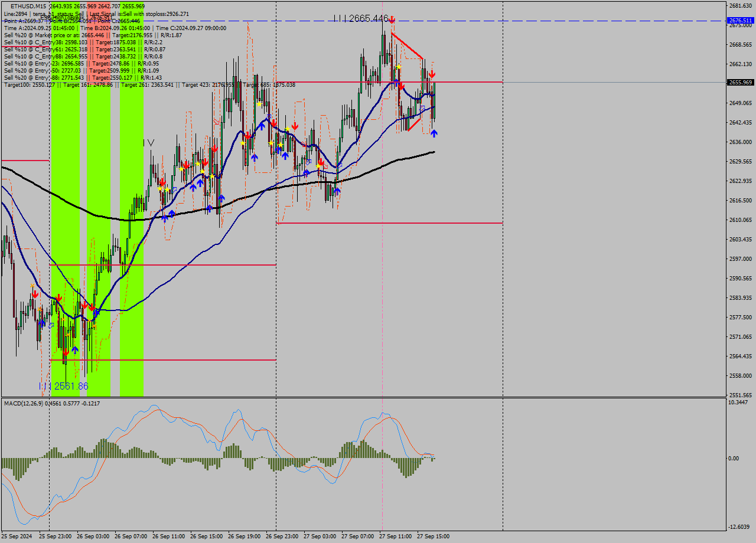Select the red descending trendline from the peak
The width and height of the screenshot is (756, 543).
(406, 46)
